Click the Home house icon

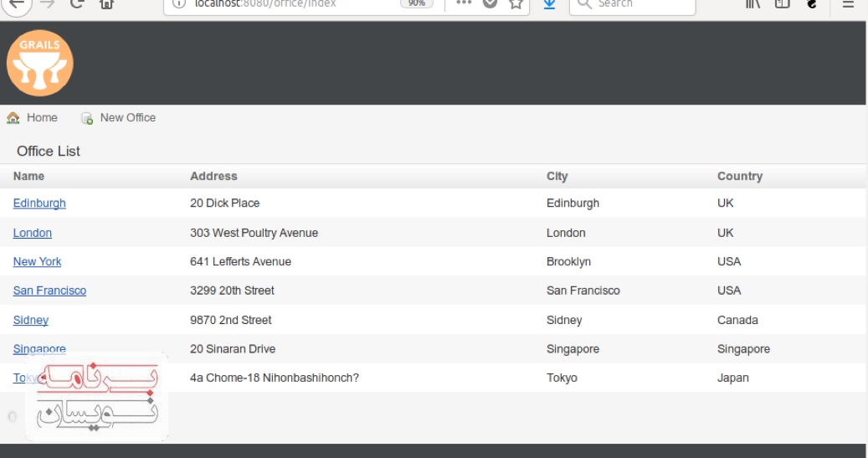13,118
